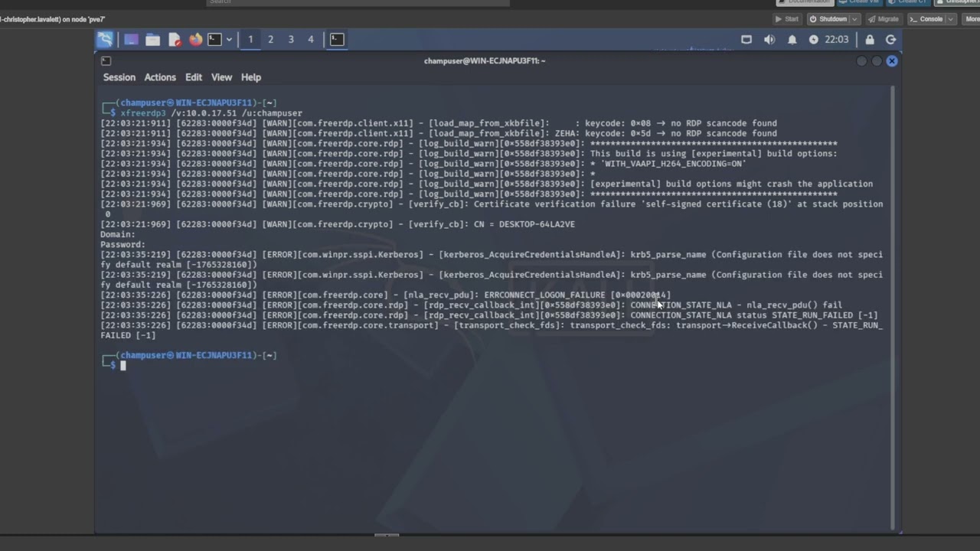Open the Proxmox More menu button
Screen dimensions: 980x551
[x=971, y=19]
